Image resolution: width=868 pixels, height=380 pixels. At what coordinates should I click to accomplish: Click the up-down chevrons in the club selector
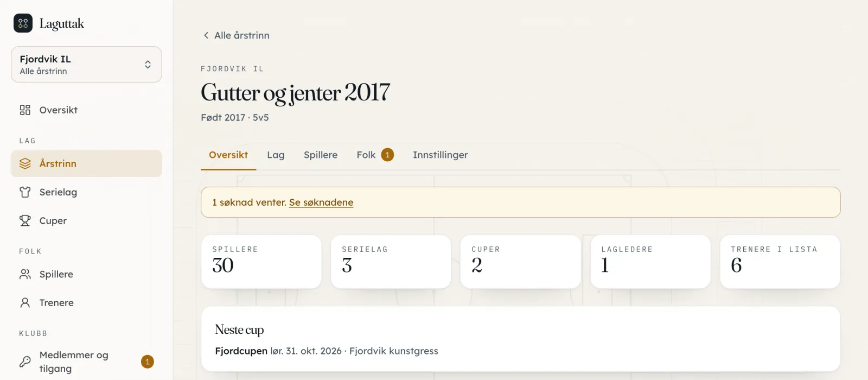click(148, 65)
